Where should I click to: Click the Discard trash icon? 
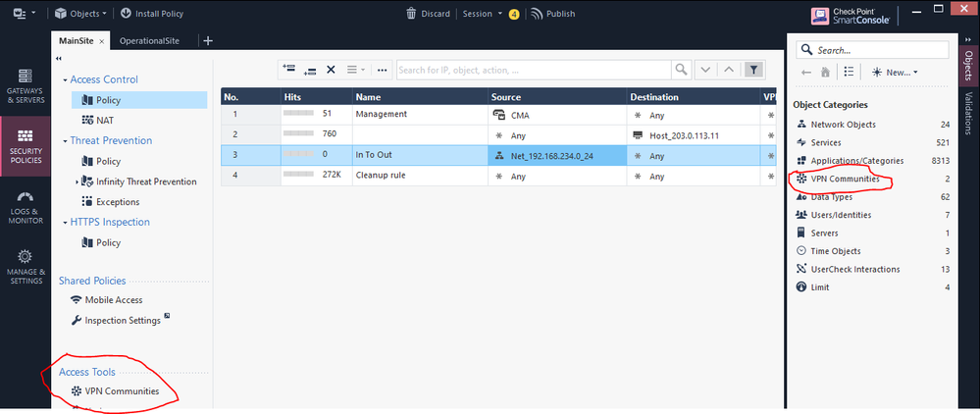coord(411,13)
